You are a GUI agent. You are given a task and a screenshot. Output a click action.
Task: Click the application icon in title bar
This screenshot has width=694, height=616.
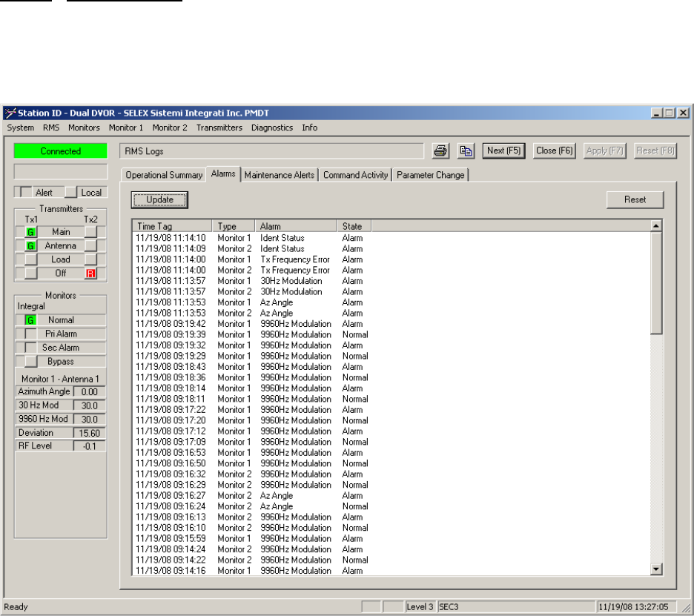point(10,113)
